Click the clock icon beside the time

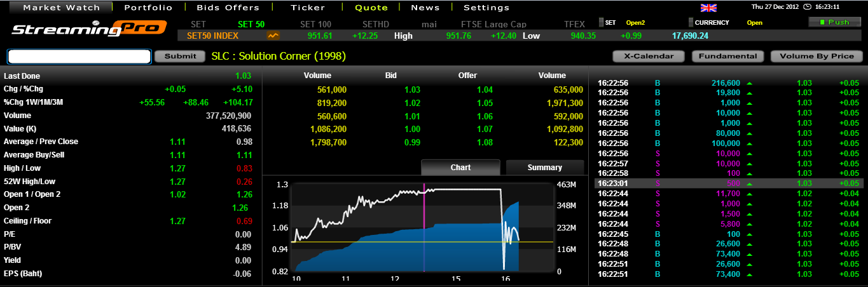click(x=808, y=8)
